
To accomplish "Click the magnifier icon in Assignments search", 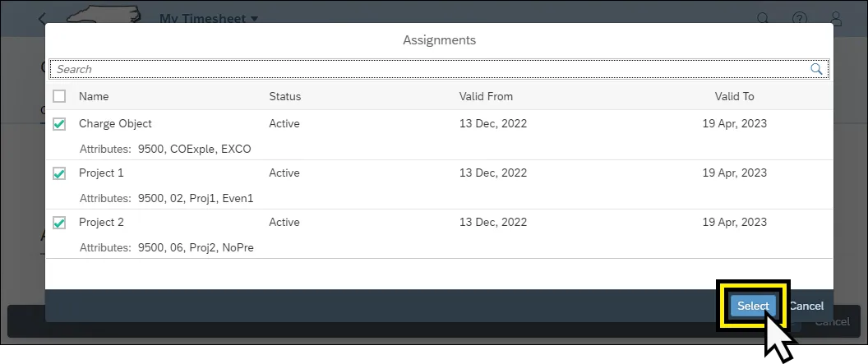I will [816, 70].
